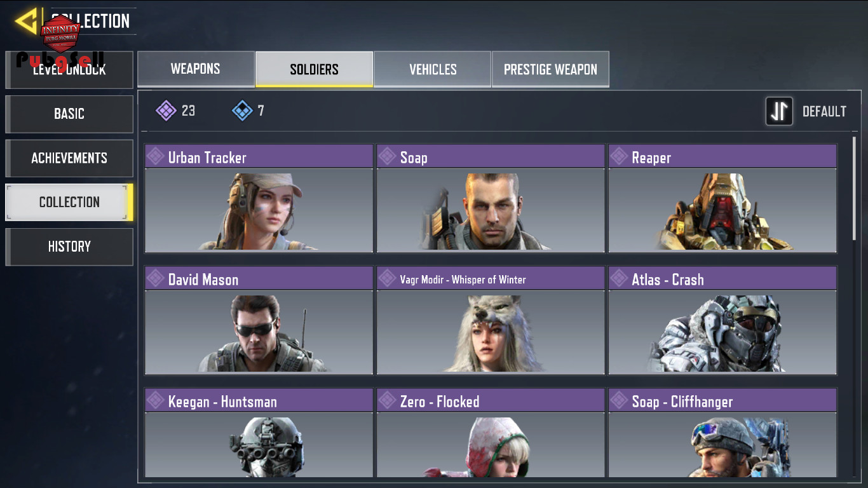
Task: Open the BASIC section
Action: (69, 114)
